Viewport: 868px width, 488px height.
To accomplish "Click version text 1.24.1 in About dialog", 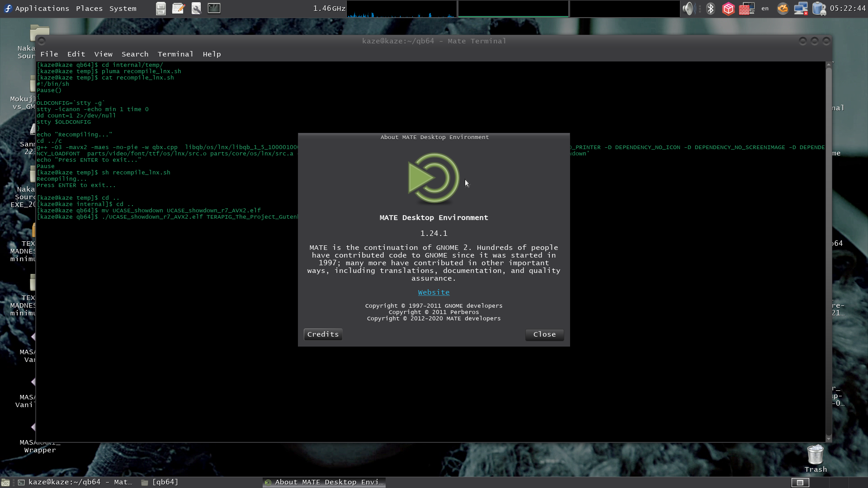I will tap(434, 233).
